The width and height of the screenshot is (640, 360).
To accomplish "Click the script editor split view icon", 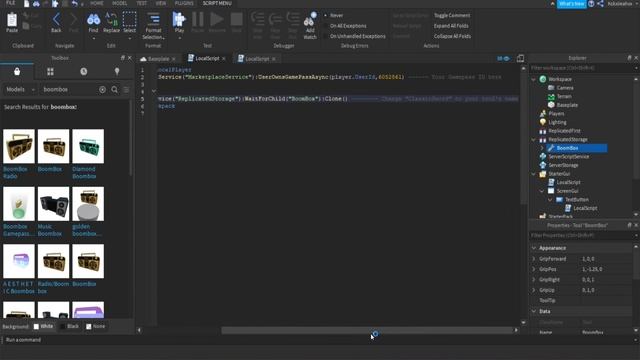I will [x=520, y=58].
